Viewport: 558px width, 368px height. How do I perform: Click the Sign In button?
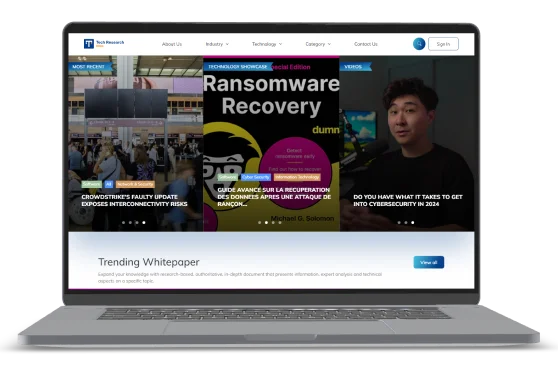(443, 44)
